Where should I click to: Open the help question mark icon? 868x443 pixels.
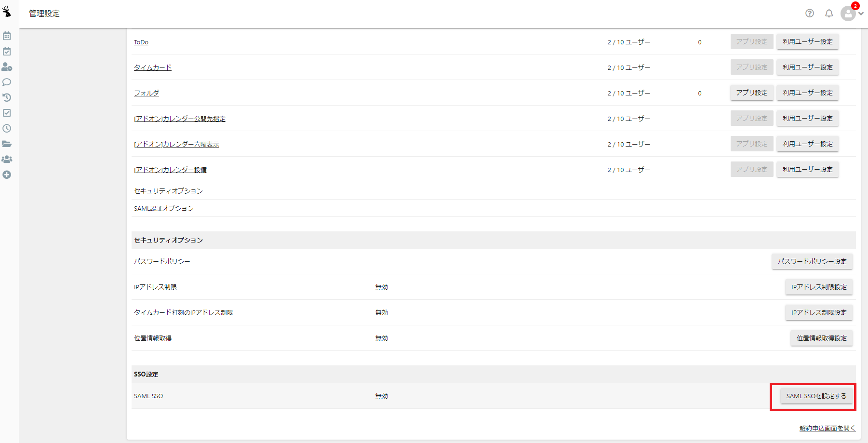(x=810, y=13)
